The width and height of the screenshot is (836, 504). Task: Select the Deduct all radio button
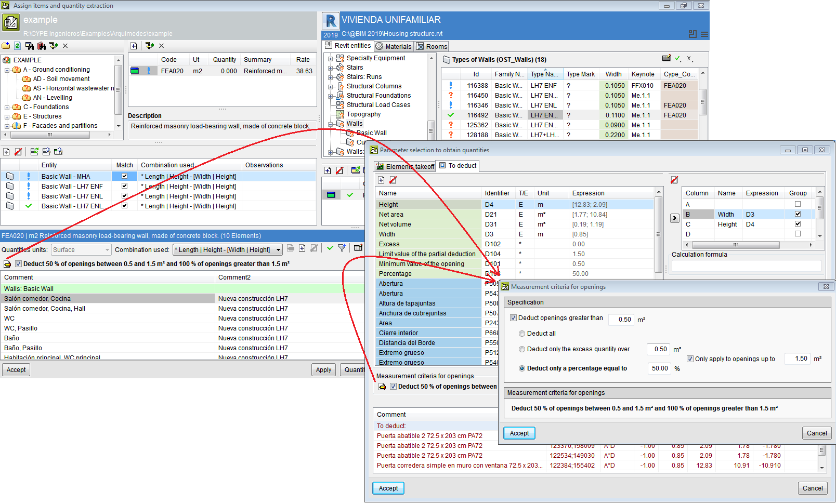click(x=522, y=334)
